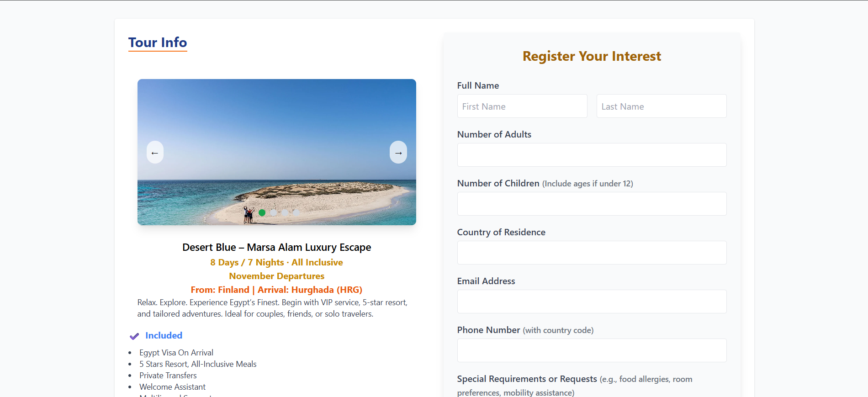
Task: Focus the First Name input field
Action: click(522, 106)
